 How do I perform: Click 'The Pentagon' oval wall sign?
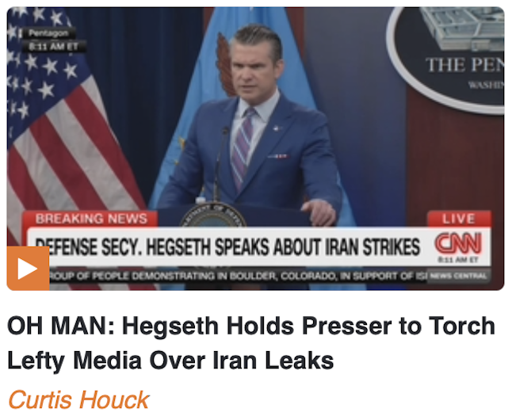(449, 59)
